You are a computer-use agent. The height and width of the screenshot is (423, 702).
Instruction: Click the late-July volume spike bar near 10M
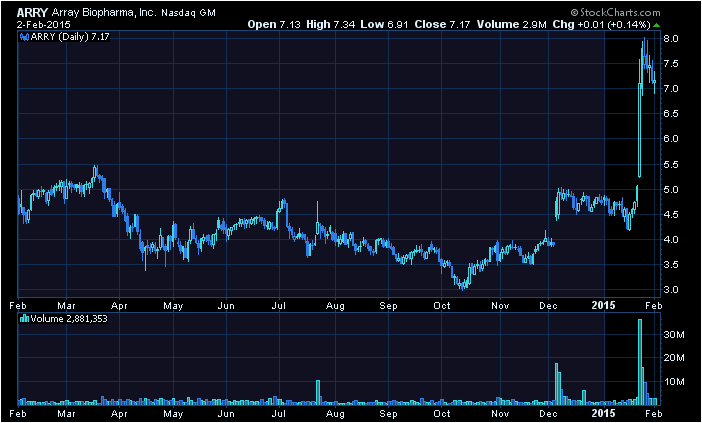click(x=318, y=393)
